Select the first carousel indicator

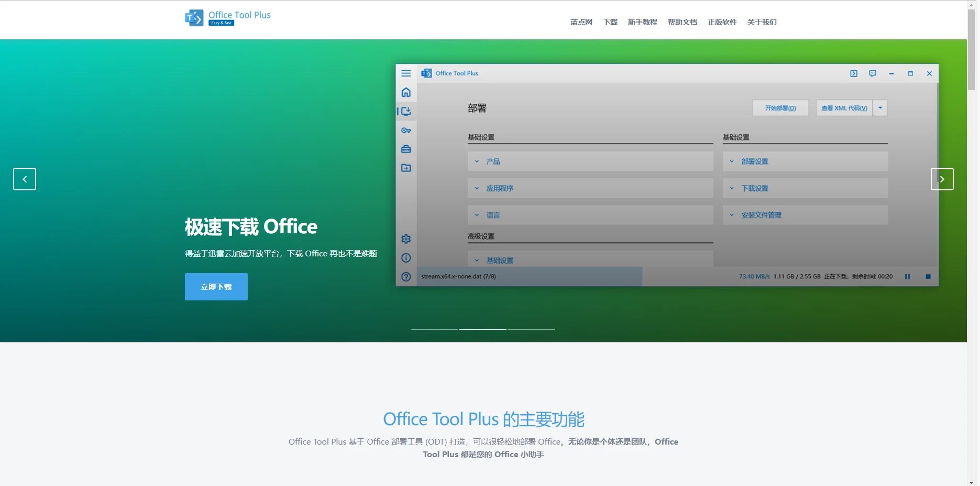pyautogui.click(x=434, y=329)
